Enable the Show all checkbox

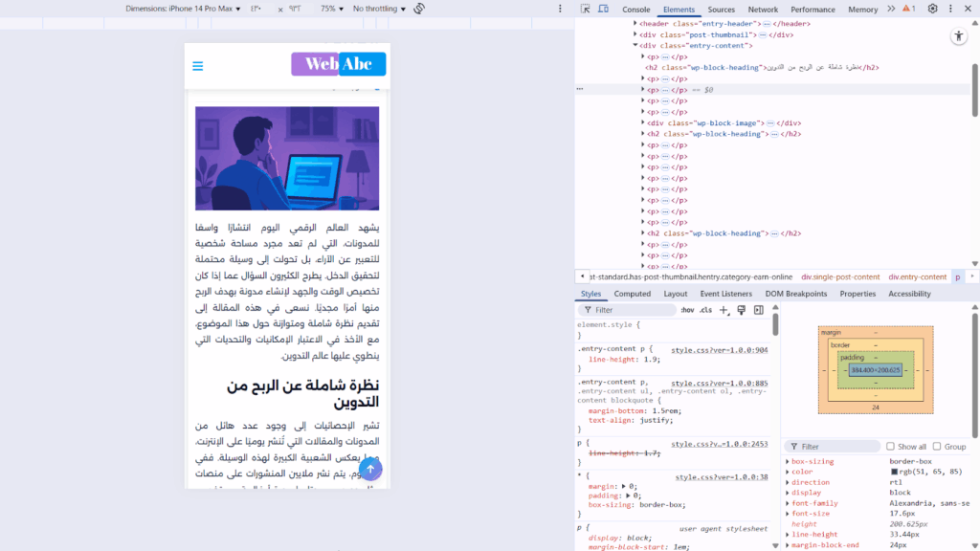tap(890, 447)
